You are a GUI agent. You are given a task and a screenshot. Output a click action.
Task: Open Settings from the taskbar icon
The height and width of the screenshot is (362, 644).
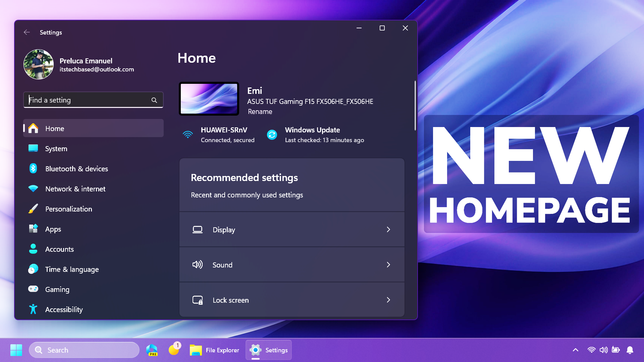pyautogui.click(x=256, y=350)
